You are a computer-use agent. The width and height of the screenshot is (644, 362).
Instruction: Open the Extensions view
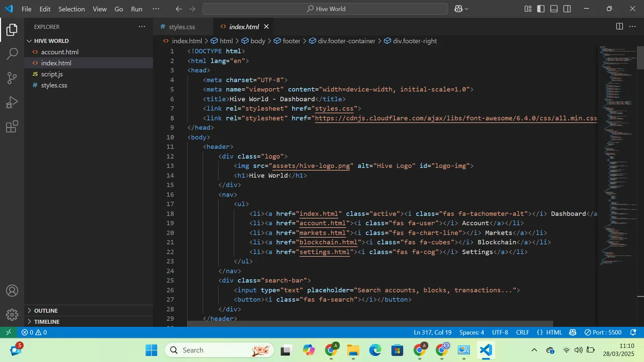[x=12, y=126]
